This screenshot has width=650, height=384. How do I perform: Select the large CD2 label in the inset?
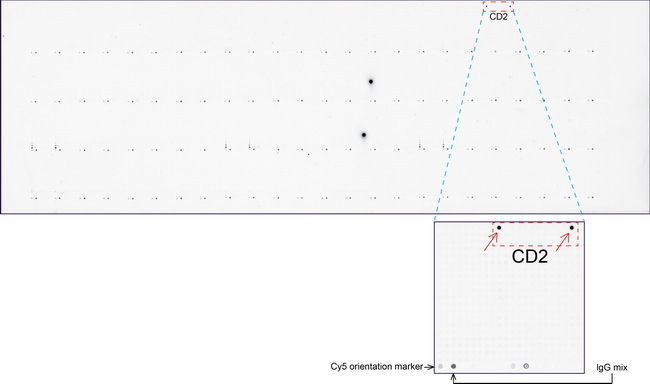[530, 256]
